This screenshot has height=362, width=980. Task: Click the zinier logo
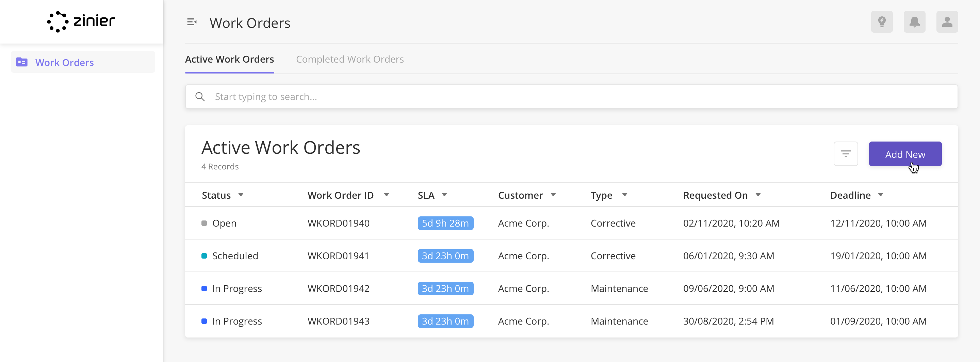(x=81, y=22)
